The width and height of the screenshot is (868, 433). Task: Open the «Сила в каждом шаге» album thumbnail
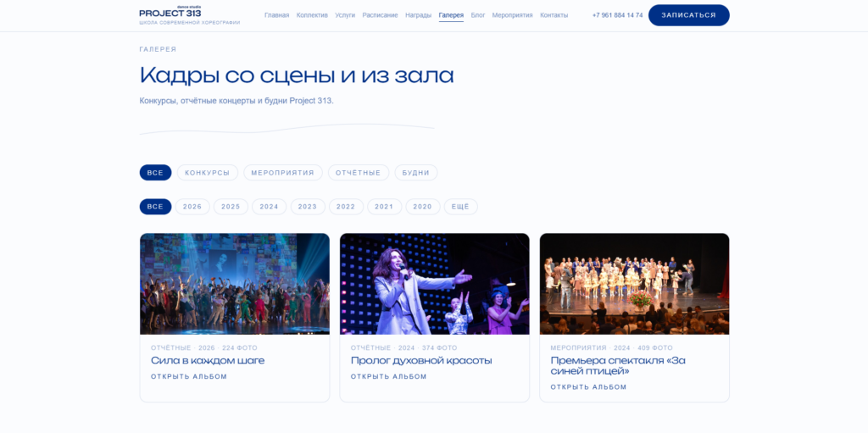(235, 284)
